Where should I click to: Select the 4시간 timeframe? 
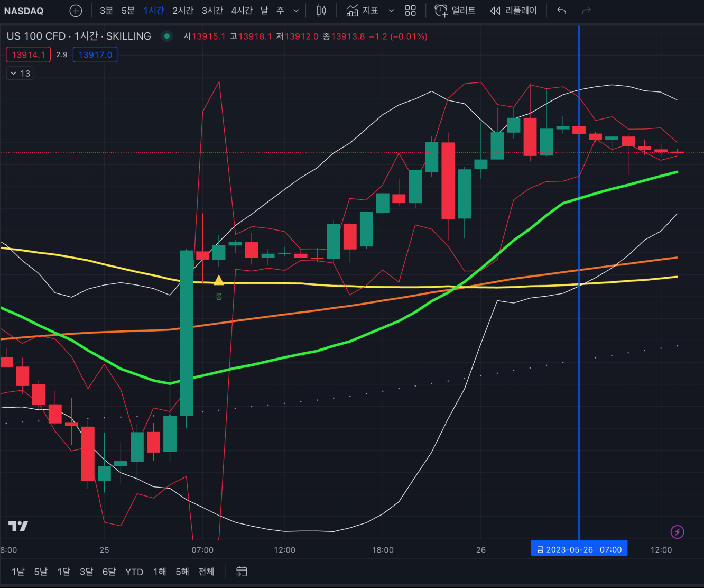242,11
